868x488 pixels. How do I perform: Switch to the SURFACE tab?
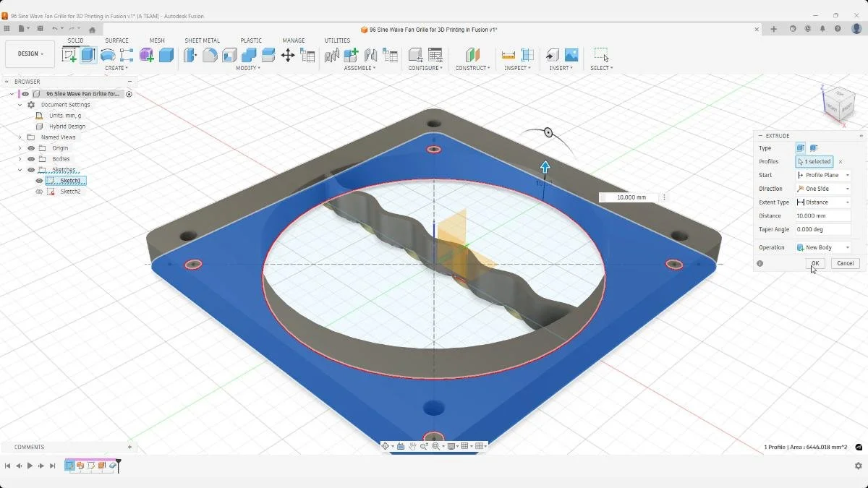point(116,40)
